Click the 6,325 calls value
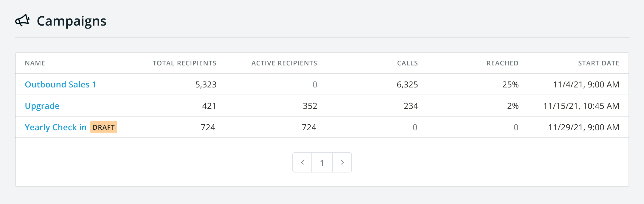This screenshot has height=204, width=644. click(407, 84)
